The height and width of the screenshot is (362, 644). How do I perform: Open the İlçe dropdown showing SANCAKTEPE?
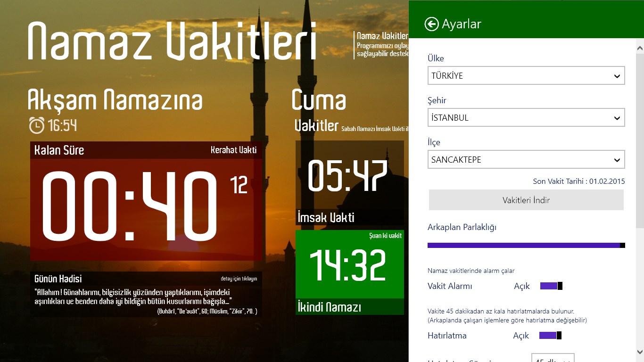526,160
